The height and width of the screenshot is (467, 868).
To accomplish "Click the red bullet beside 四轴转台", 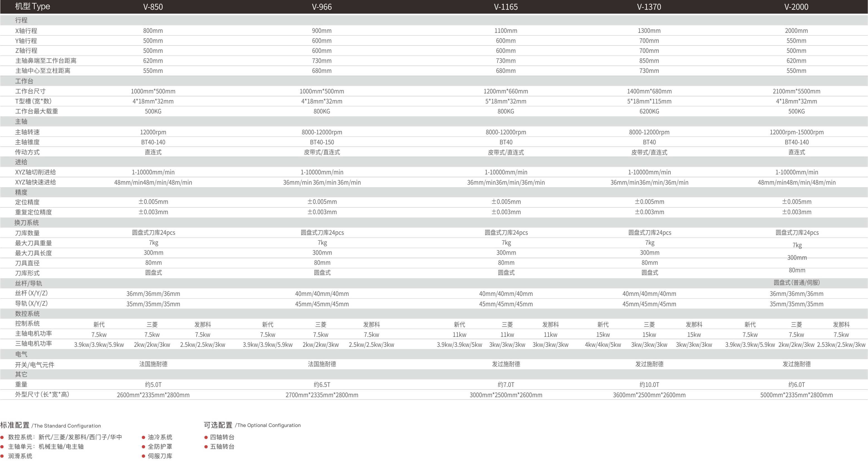I will (206, 437).
